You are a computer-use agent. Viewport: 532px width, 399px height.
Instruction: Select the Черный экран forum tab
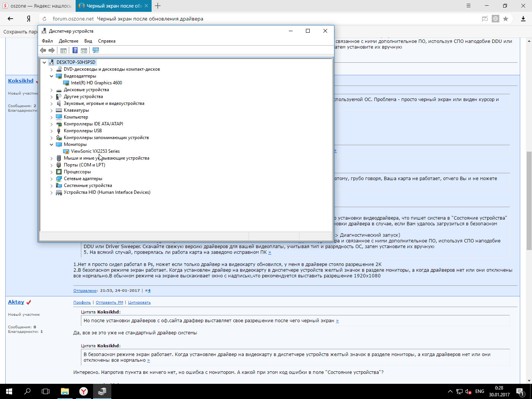[114, 6]
